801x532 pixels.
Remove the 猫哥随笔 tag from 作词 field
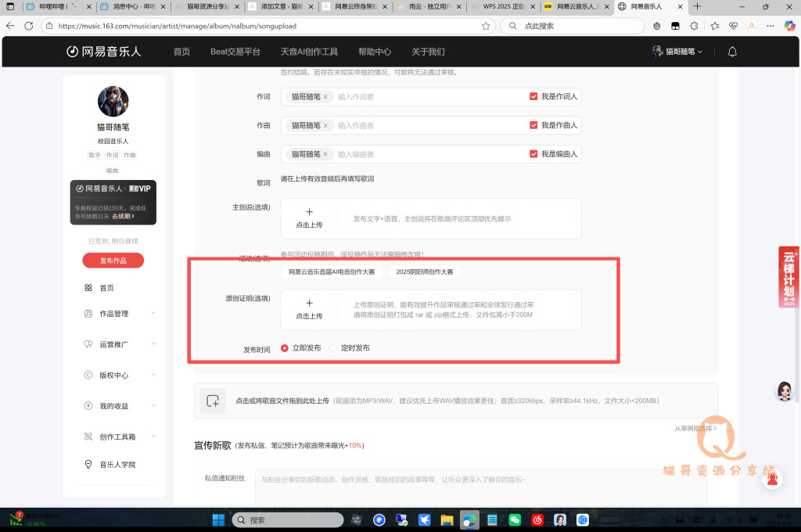click(x=325, y=96)
